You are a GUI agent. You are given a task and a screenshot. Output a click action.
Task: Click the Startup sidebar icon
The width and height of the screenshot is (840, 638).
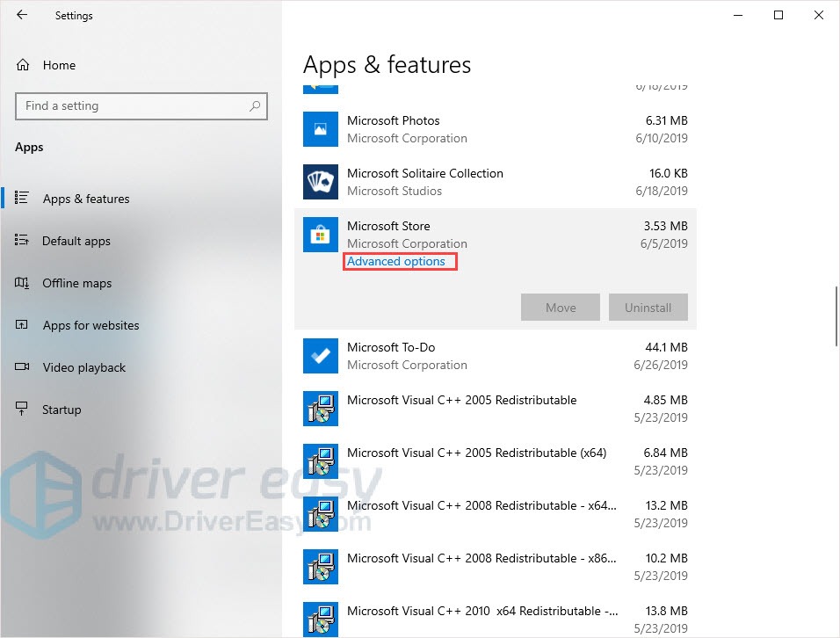(21, 409)
